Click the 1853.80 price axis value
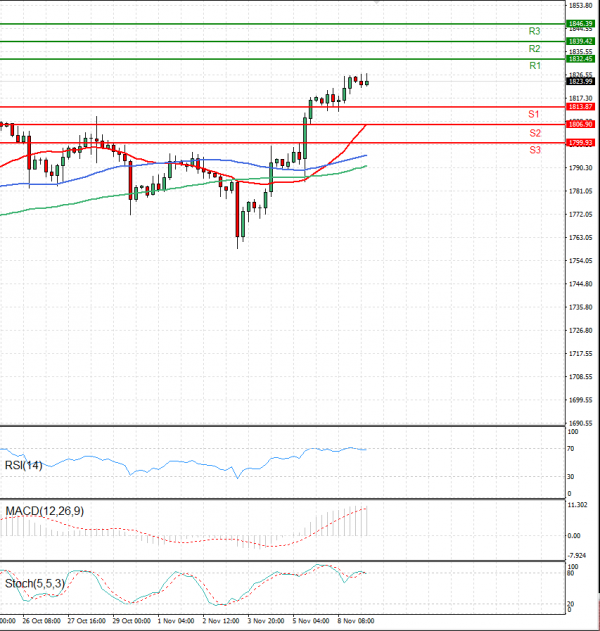 click(581, 6)
